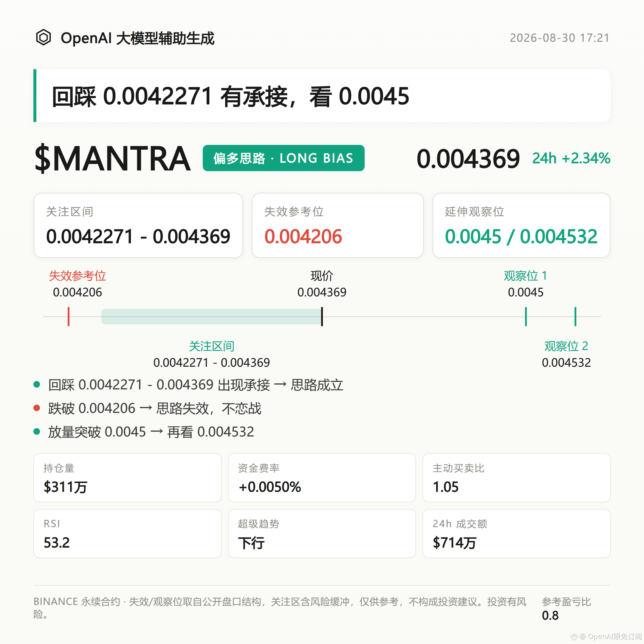Click the shaded green focus band on the price line
644x644 pixels.
point(211,316)
